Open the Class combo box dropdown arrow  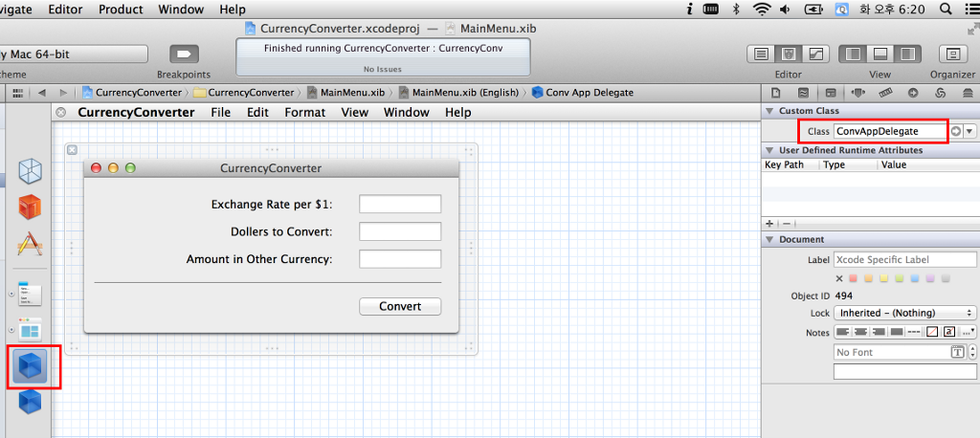969,131
